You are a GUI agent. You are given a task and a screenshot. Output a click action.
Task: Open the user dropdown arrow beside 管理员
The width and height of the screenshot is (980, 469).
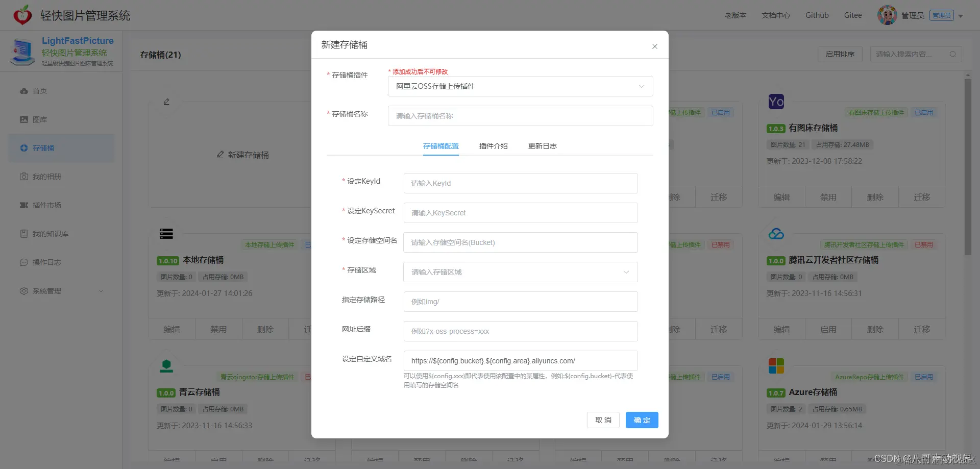point(961,16)
